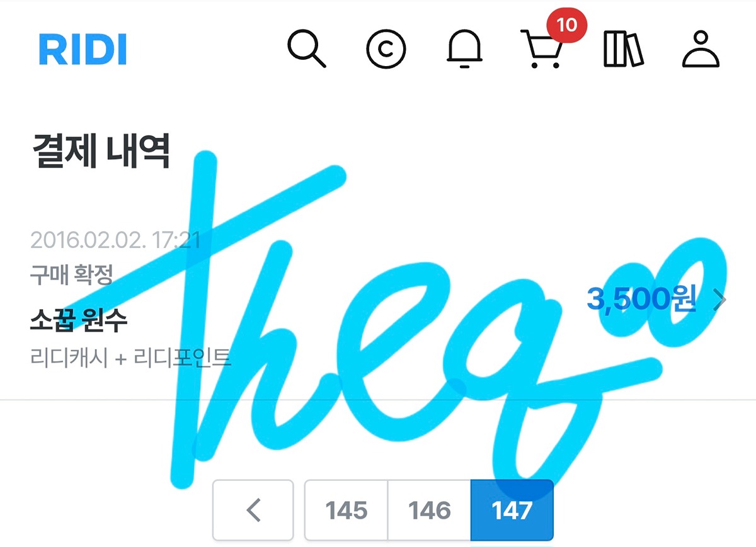The image size is (756, 547).
Task: Open the search magnifier icon
Action: 307,49
